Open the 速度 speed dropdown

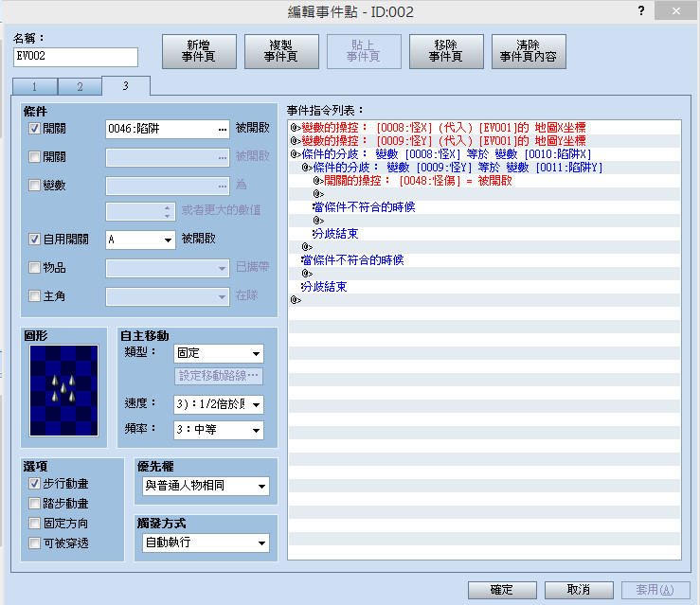[x=218, y=404]
